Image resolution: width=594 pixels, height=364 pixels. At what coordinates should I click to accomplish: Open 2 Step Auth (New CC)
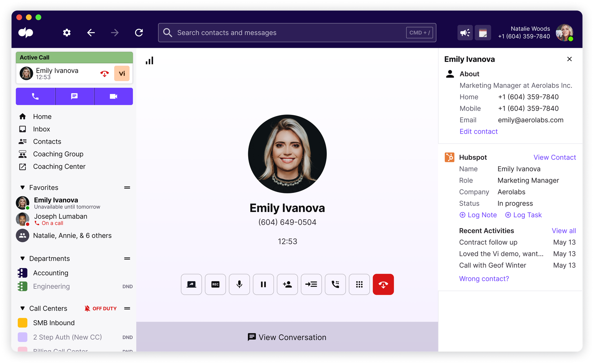click(67, 337)
